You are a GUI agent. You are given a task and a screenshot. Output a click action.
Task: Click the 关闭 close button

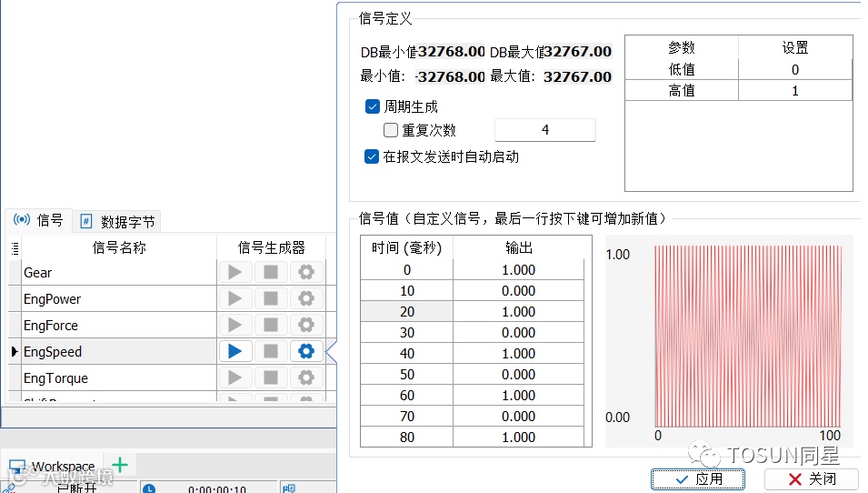point(812,479)
